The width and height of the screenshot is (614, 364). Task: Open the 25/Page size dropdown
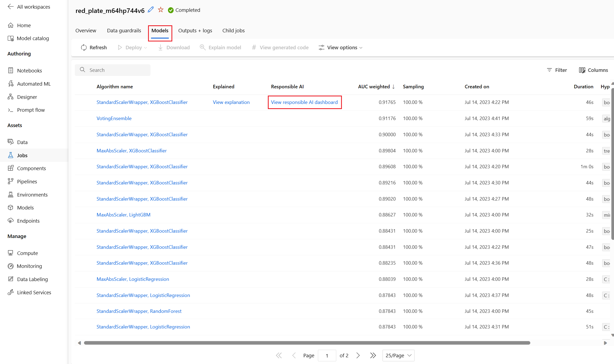click(x=398, y=355)
